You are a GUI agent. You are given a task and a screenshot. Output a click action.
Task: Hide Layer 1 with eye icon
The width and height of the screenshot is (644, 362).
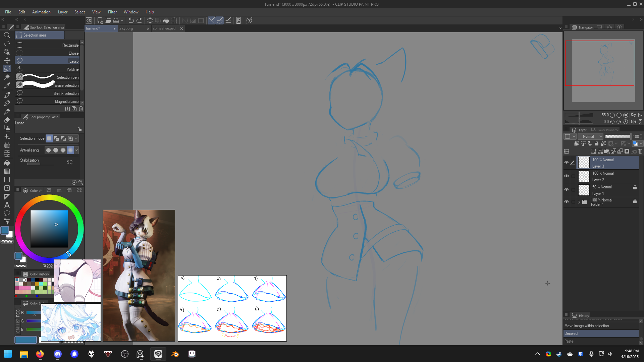click(567, 190)
